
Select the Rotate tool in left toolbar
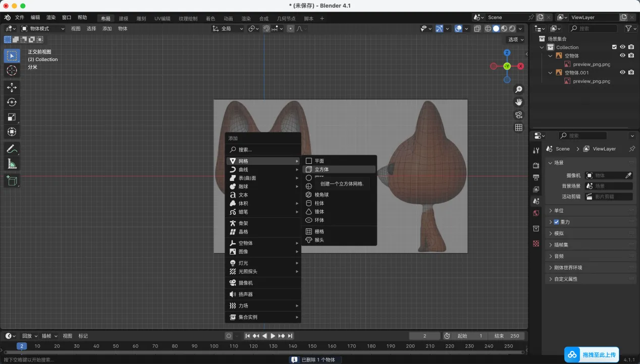pos(12,102)
